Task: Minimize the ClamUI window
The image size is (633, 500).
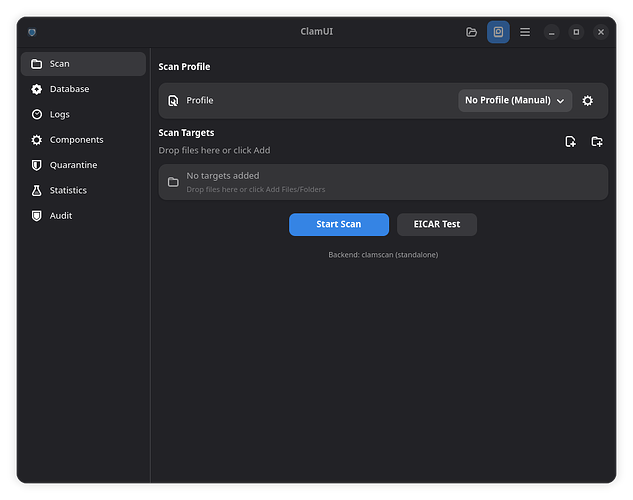Action: coord(551,32)
